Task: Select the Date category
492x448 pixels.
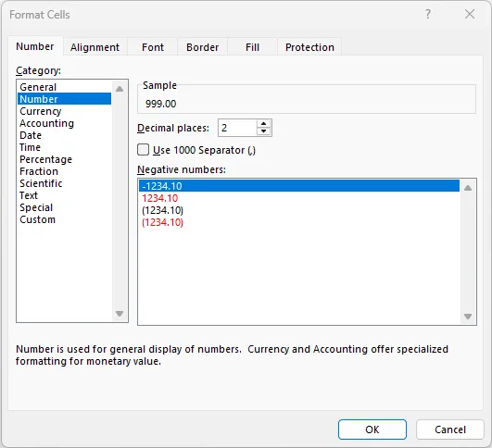Action: coord(64,135)
